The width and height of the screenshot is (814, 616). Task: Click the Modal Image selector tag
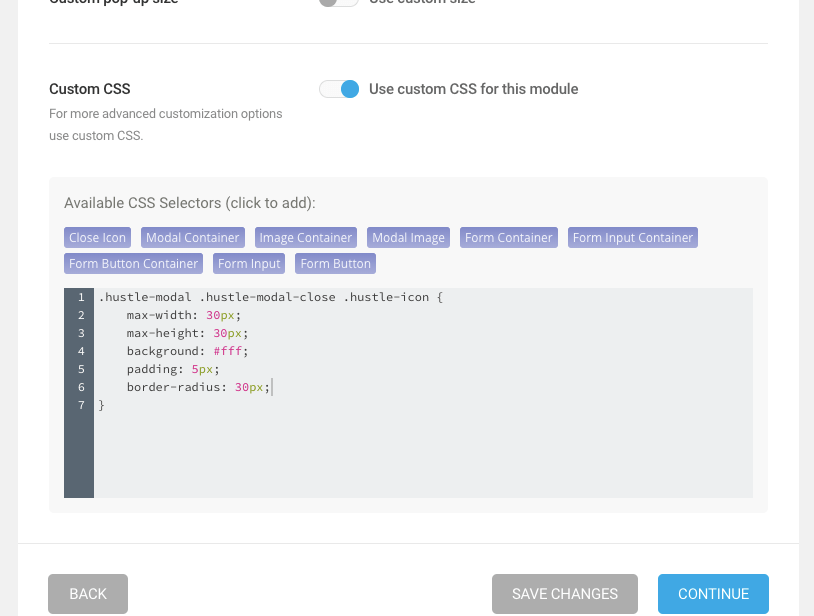click(408, 238)
